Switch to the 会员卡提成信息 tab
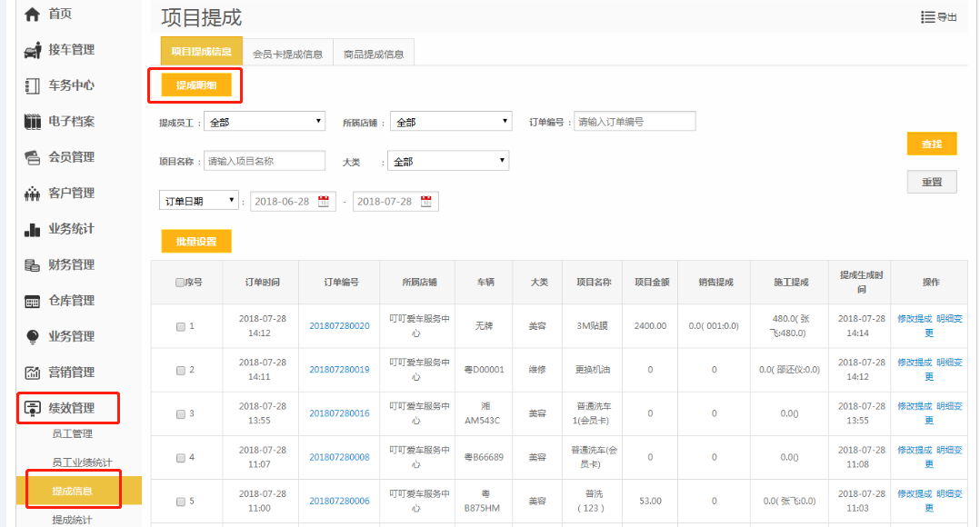980x527 pixels. [287, 54]
